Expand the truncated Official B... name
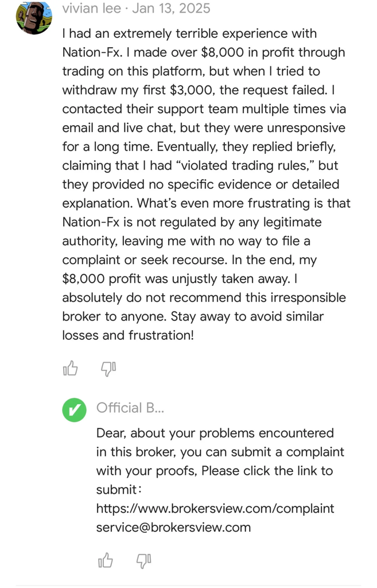377x588 pixels. tap(130, 408)
